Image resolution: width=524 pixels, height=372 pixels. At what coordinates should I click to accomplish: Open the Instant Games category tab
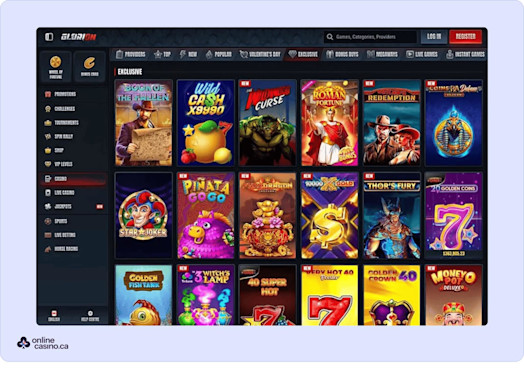(466, 54)
